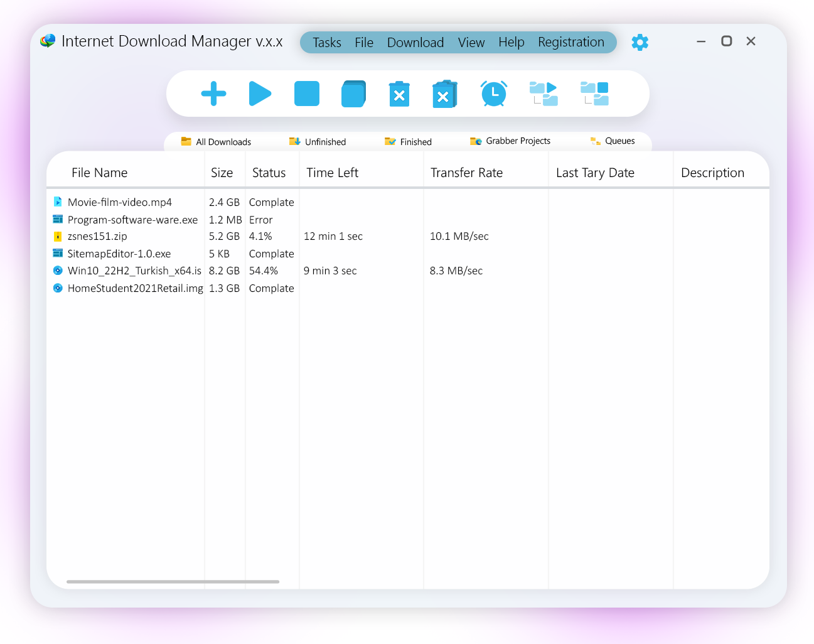
Task: Sort by the File Name column header
Action: point(100,173)
